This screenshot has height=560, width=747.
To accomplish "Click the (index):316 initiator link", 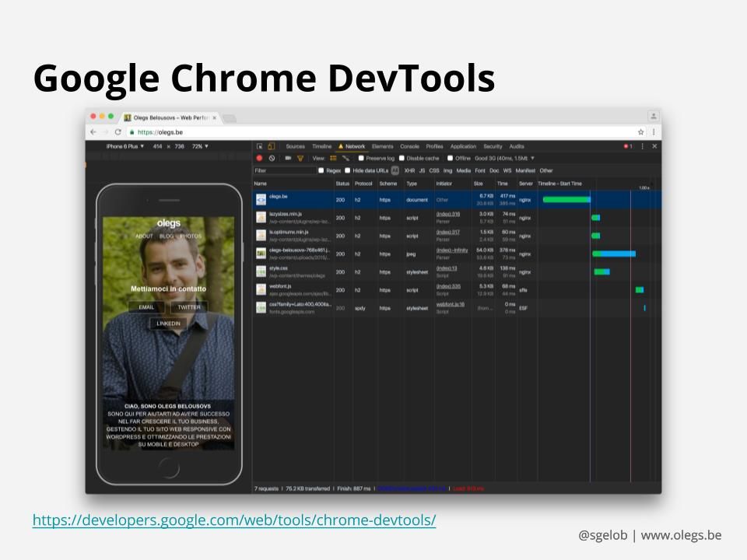I will (x=448, y=215).
